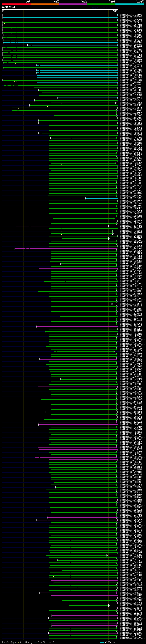This screenshot has width=146, height=644.
Task: View hit UniRef100_A4UHA1
Action: (131, 249)
